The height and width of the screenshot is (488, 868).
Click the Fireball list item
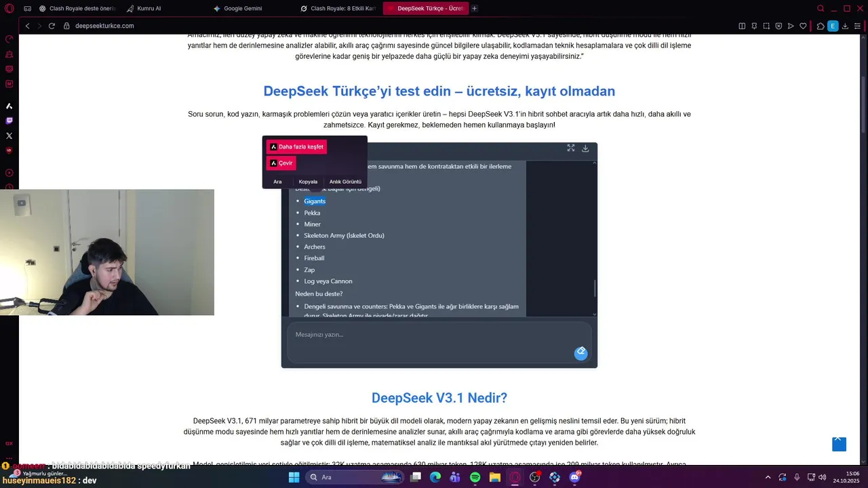tap(314, 258)
